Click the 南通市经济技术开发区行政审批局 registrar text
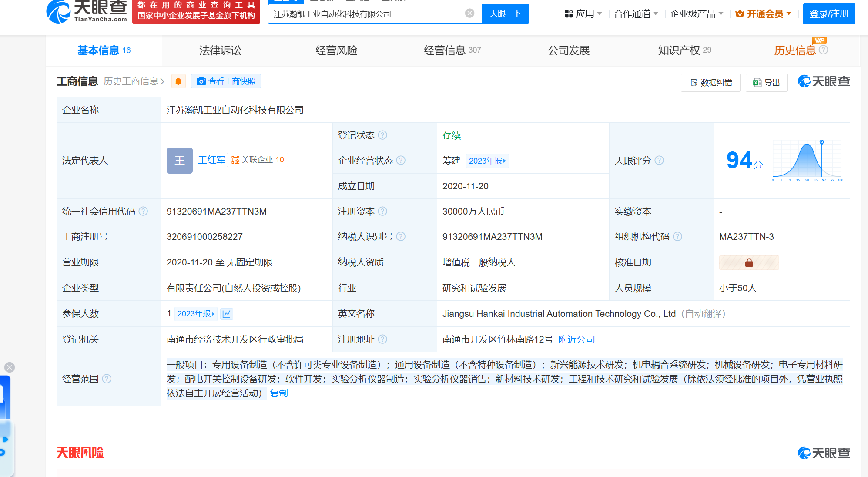Screen dimensions: 868x477 coord(235,339)
